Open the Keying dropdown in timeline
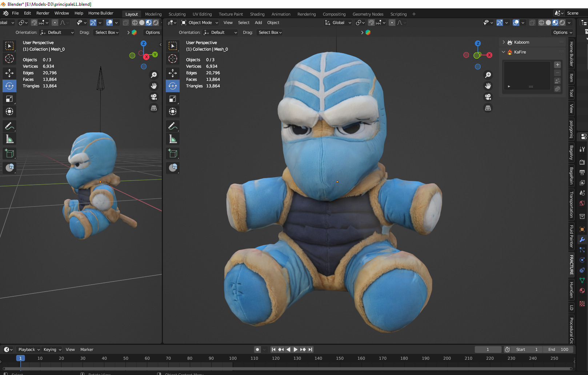The height and width of the screenshot is (375, 588). pos(52,350)
